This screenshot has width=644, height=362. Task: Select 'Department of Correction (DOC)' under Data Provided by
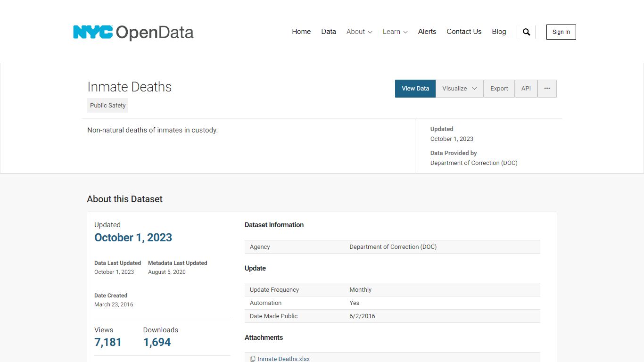(x=474, y=163)
